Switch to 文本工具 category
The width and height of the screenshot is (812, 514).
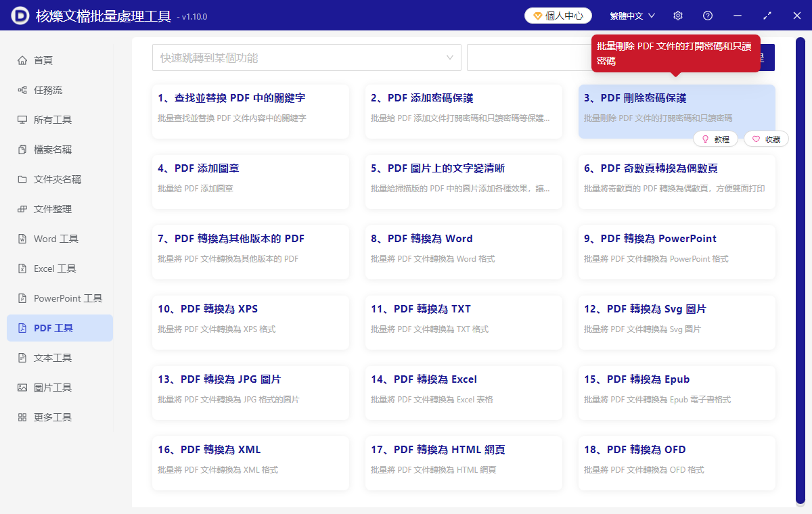pos(60,358)
